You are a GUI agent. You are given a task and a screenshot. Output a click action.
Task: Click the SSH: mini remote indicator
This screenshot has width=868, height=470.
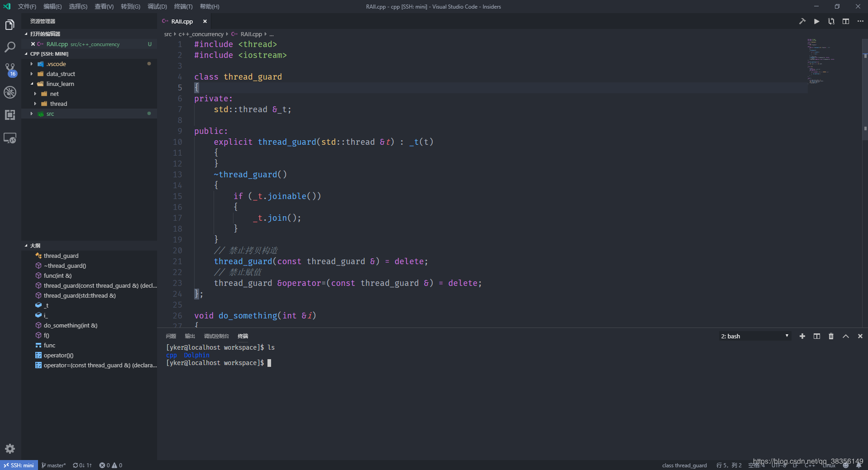19,465
